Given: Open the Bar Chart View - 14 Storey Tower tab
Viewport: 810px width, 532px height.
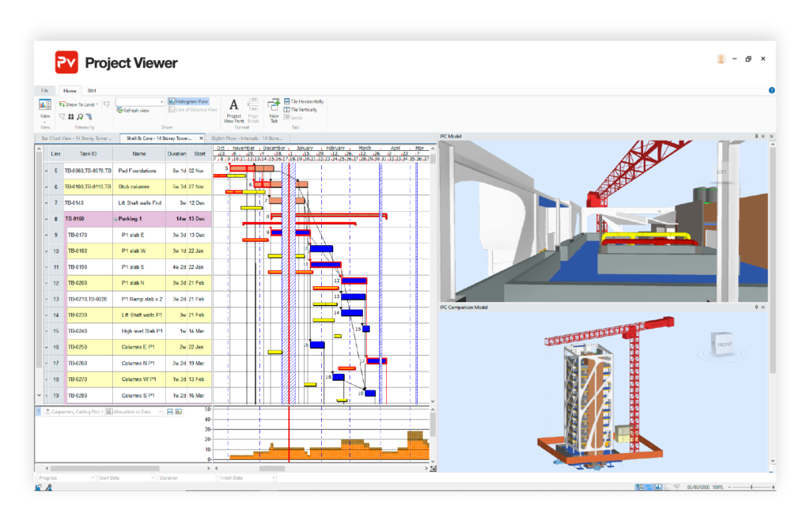Looking at the screenshot, I should point(77,138).
